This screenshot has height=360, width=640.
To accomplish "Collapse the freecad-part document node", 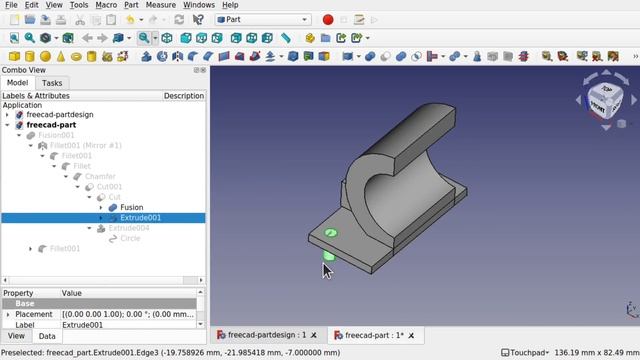I will [x=7, y=125].
